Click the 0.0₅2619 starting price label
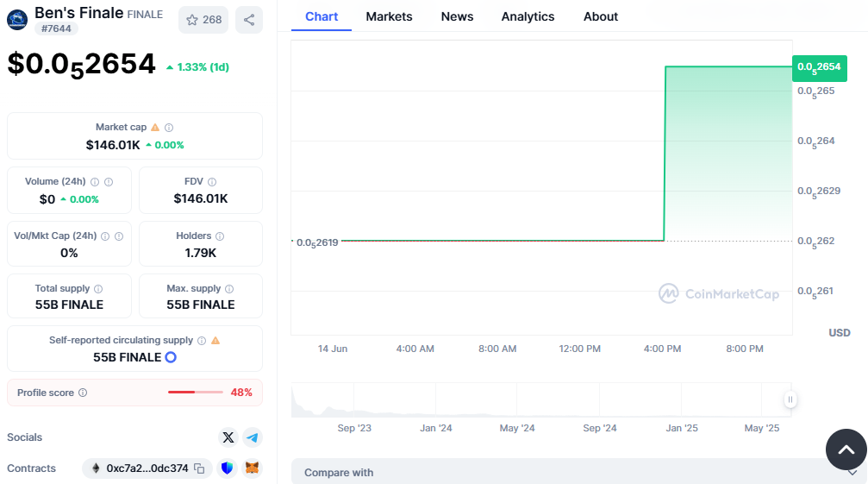Screen dimensions: 868x484 pyautogui.click(x=317, y=242)
